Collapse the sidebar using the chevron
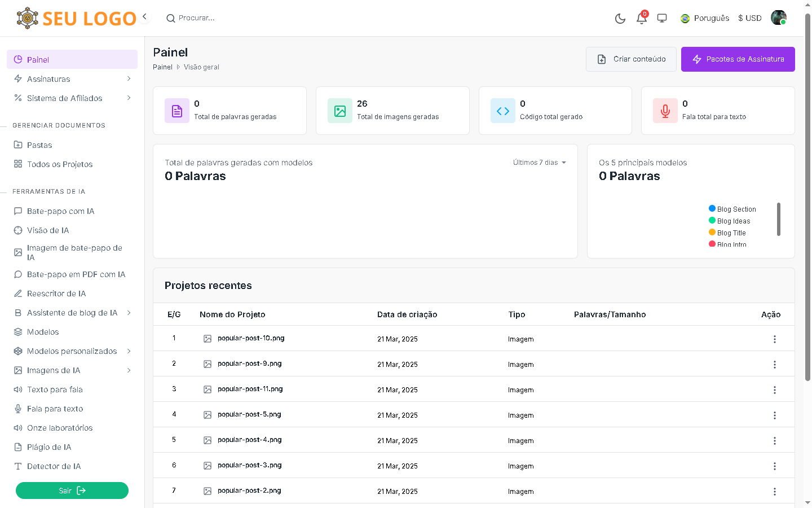 [145, 16]
